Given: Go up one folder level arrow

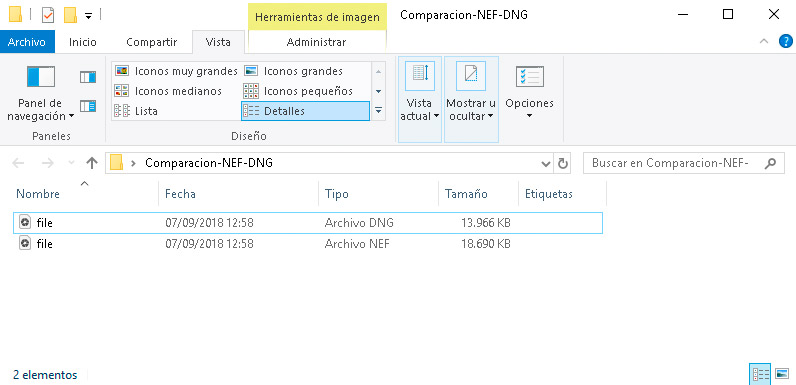Looking at the screenshot, I should pyautogui.click(x=91, y=163).
